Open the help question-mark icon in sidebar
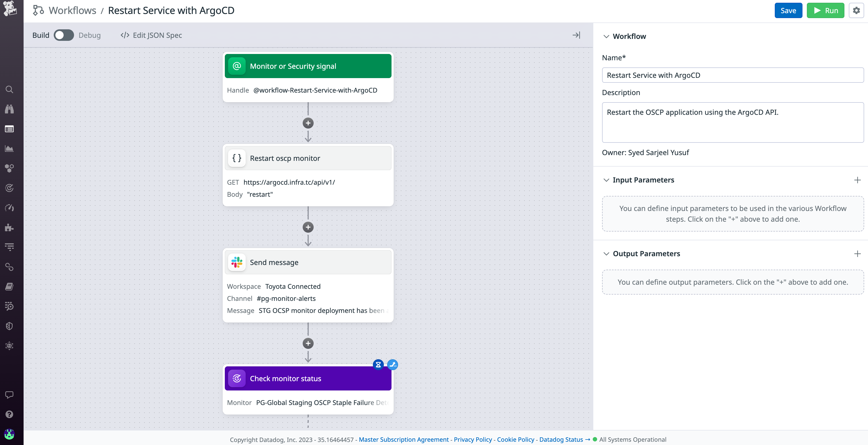Viewport: 868px width, 445px height. (x=9, y=414)
